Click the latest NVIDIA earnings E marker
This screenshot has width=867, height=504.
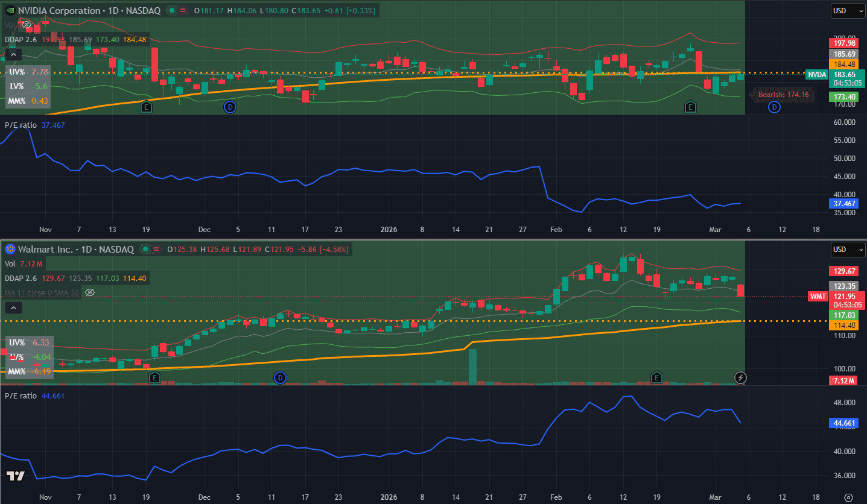[x=690, y=107]
